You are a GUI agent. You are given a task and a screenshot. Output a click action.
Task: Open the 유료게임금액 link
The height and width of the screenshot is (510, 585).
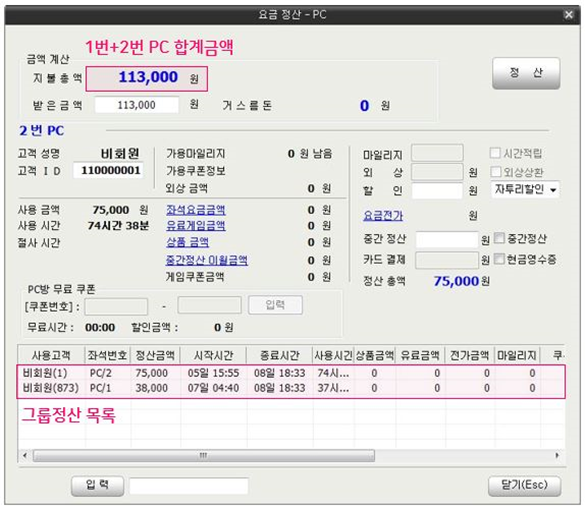click(195, 225)
